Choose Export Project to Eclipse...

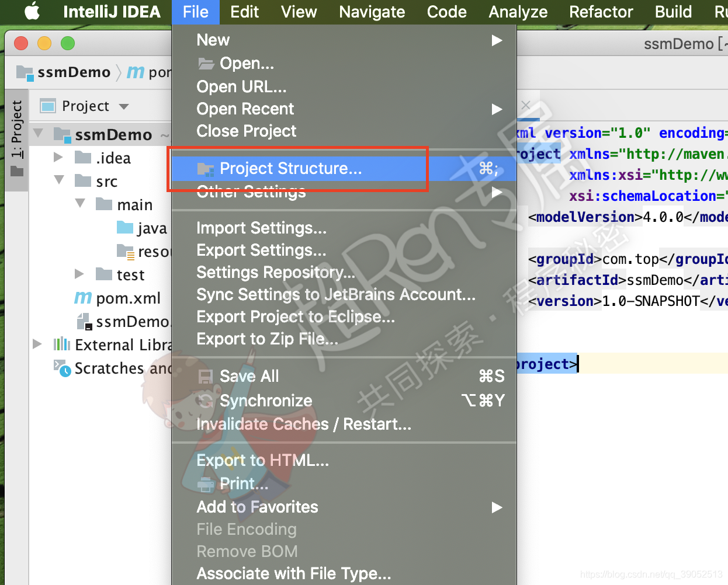(344, 316)
